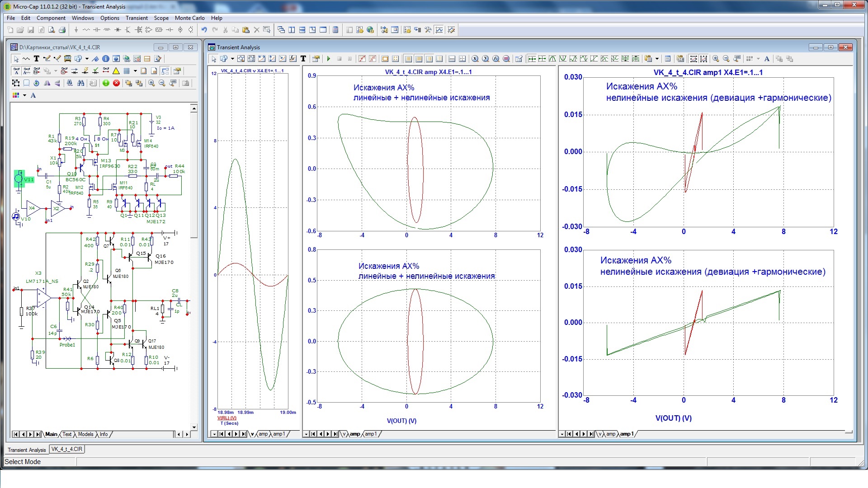Viewport: 868px width, 488px height.
Task: Click the red delete X circle in schematic toolbar
Action: click(116, 83)
